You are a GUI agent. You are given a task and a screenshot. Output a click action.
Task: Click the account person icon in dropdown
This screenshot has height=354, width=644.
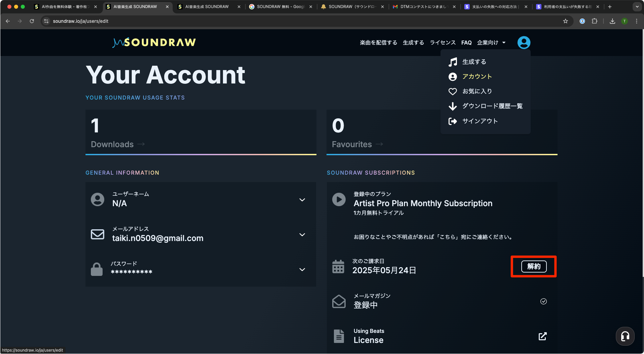point(453,77)
